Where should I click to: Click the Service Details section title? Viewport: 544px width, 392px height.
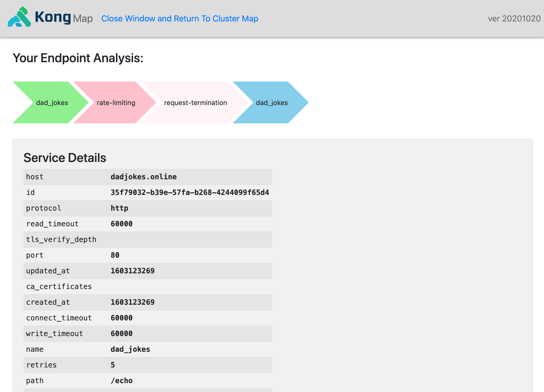pos(65,158)
